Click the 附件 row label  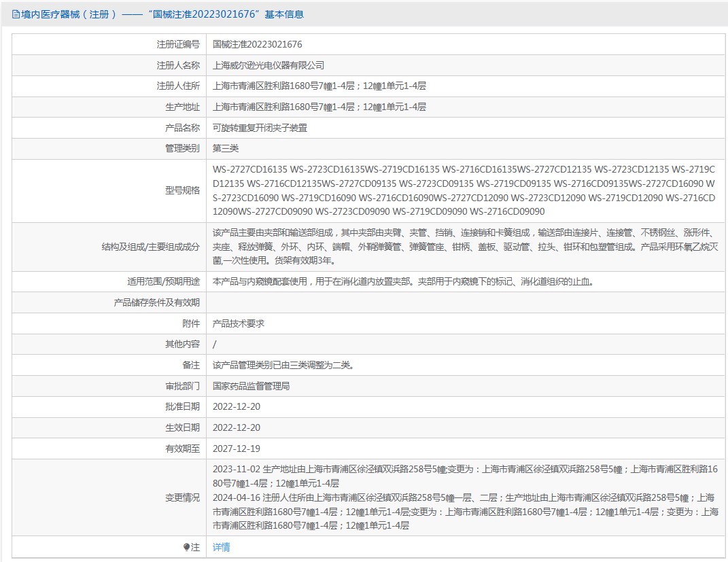[191, 323]
